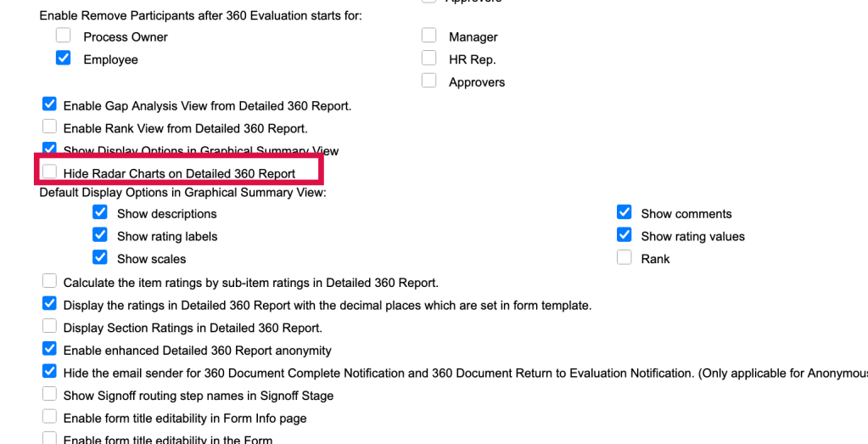The width and height of the screenshot is (868, 444).
Task: Enable Display Section Ratings in Detailed 360 Report
Action: (49, 327)
